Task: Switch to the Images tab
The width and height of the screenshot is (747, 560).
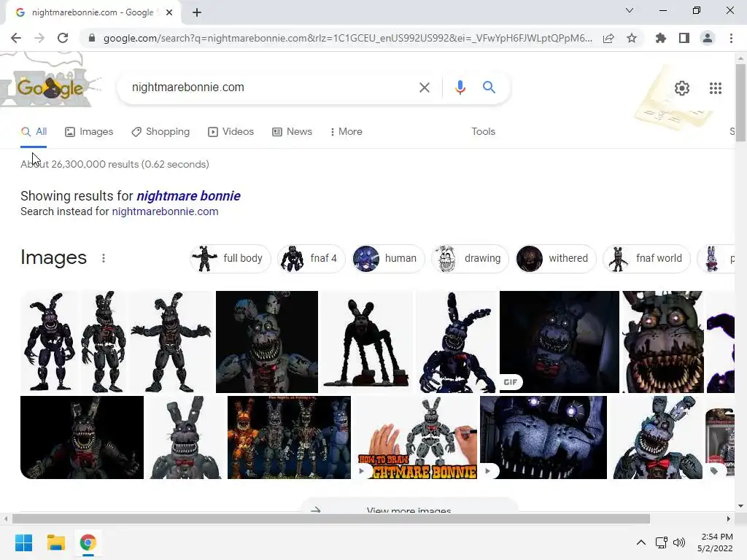Action: click(x=89, y=131)
